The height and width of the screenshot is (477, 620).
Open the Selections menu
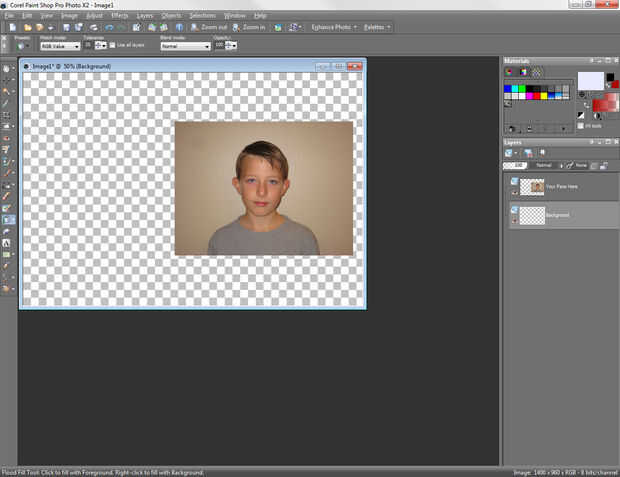202,16
